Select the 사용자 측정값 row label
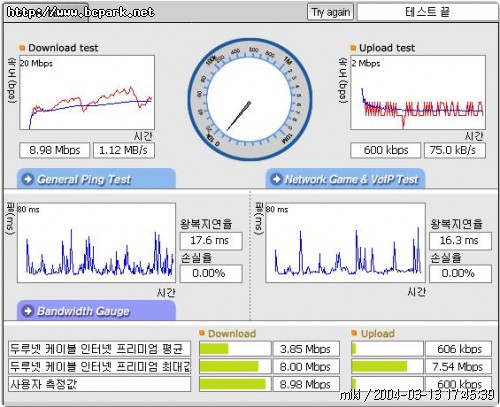 (x=99, y=384)
